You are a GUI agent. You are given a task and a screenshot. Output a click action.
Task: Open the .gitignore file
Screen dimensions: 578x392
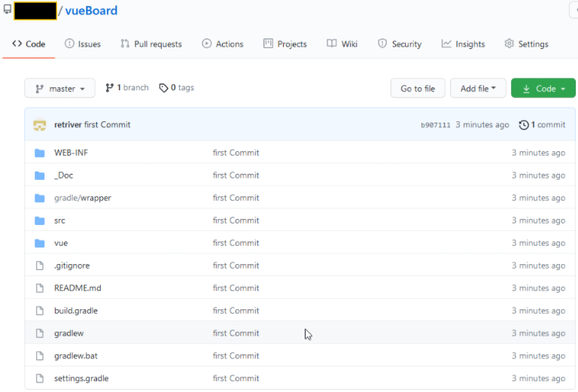click(x=72, y=266)
